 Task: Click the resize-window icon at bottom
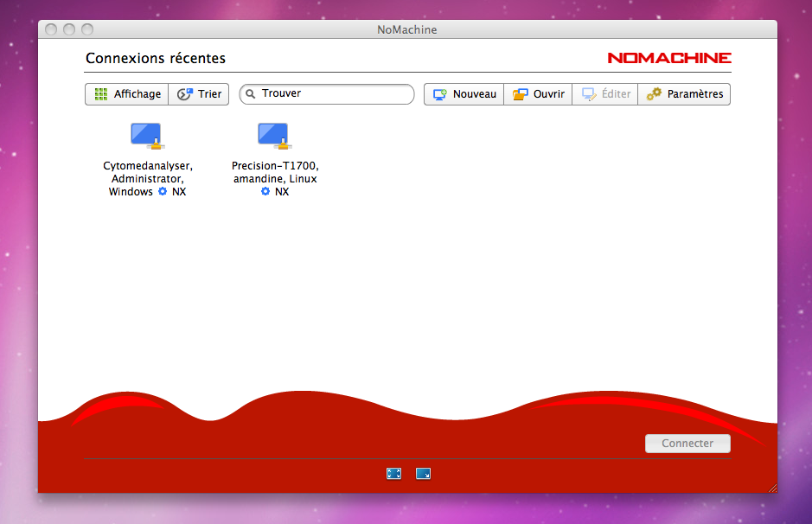tap(423, 473)
